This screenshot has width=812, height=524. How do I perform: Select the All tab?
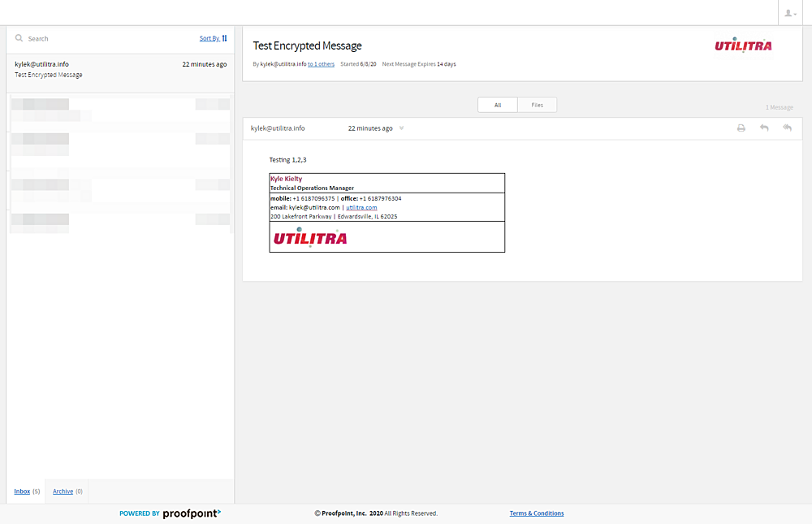498,105
